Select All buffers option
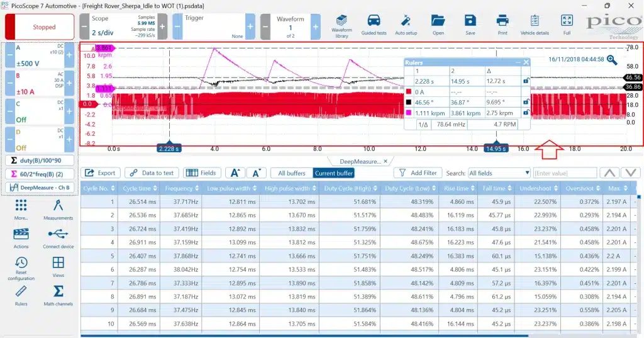Screen dimensions: 644x338 click(x=292, y=173)
